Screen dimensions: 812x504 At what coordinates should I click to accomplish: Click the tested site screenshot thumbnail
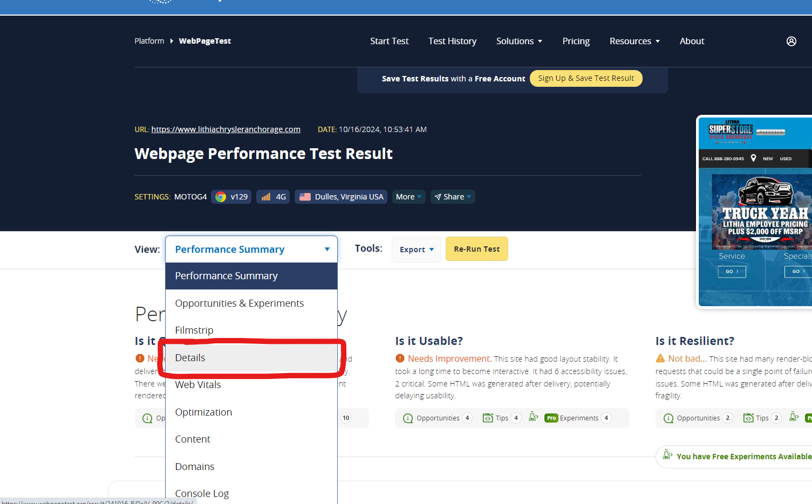point(755,212)
